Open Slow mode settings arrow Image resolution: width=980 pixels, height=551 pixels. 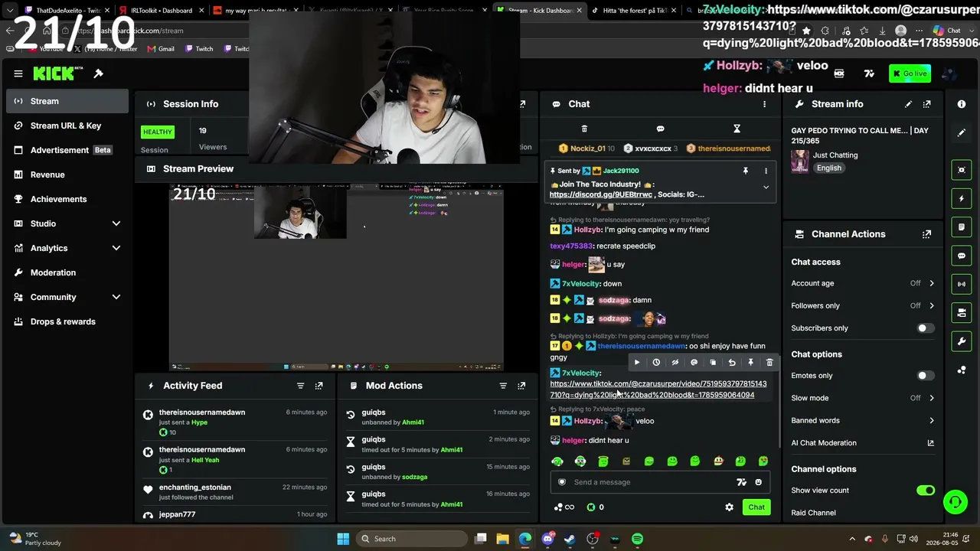tap(932, 398)
